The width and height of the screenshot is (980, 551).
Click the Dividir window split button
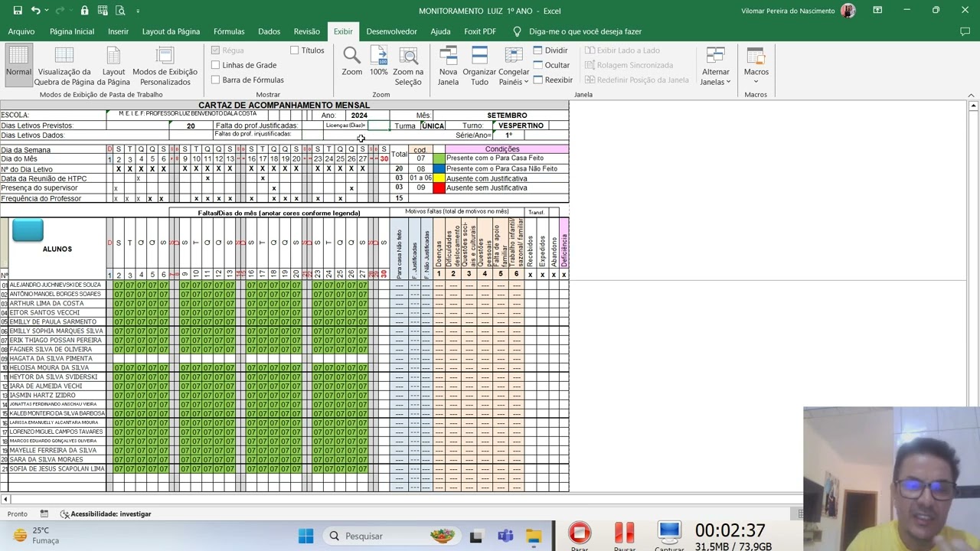point(550,51)
